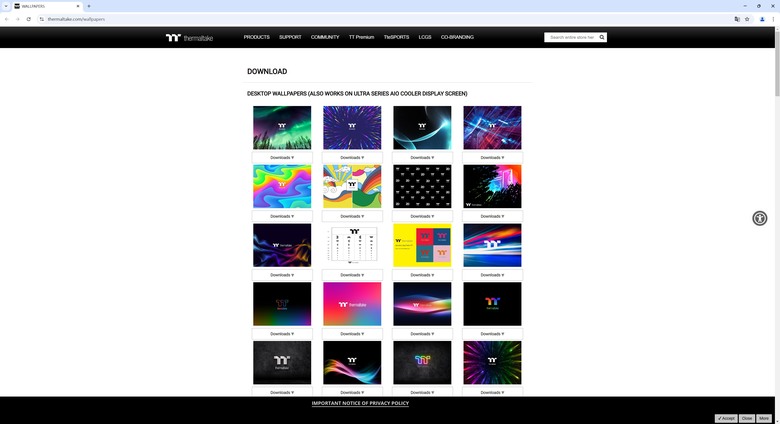Click Close on the privacy notice

[747, 419]
